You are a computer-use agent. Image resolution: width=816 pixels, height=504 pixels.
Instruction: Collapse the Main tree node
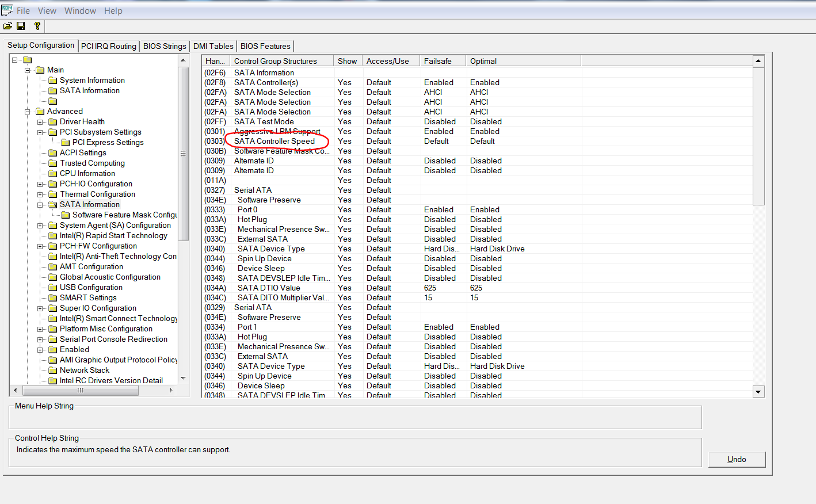(27, 70)
